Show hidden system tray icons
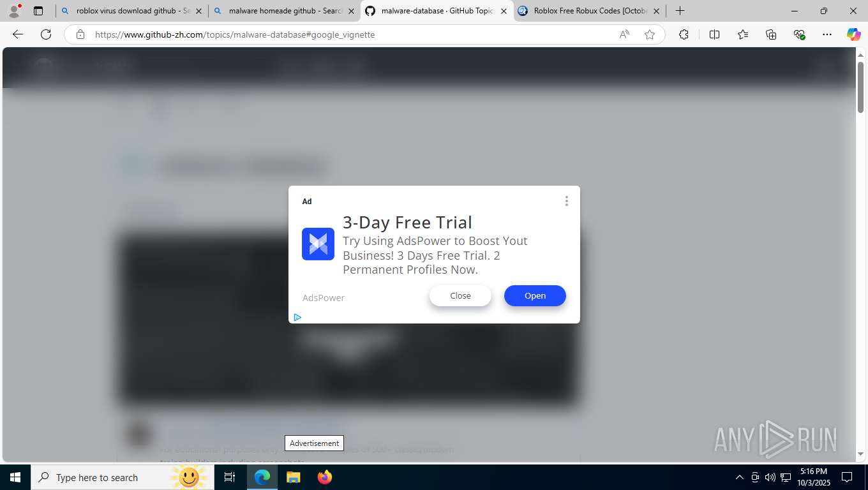 pos(740,477)
